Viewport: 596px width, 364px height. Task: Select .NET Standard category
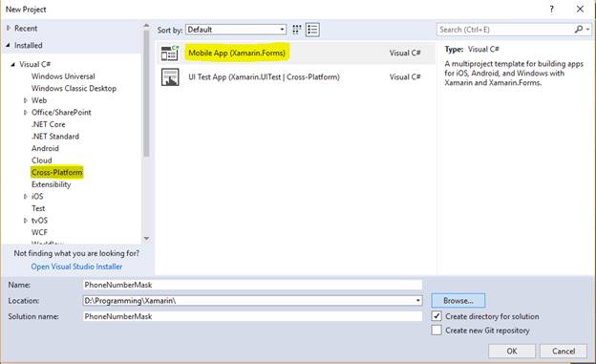pos(55,137)
